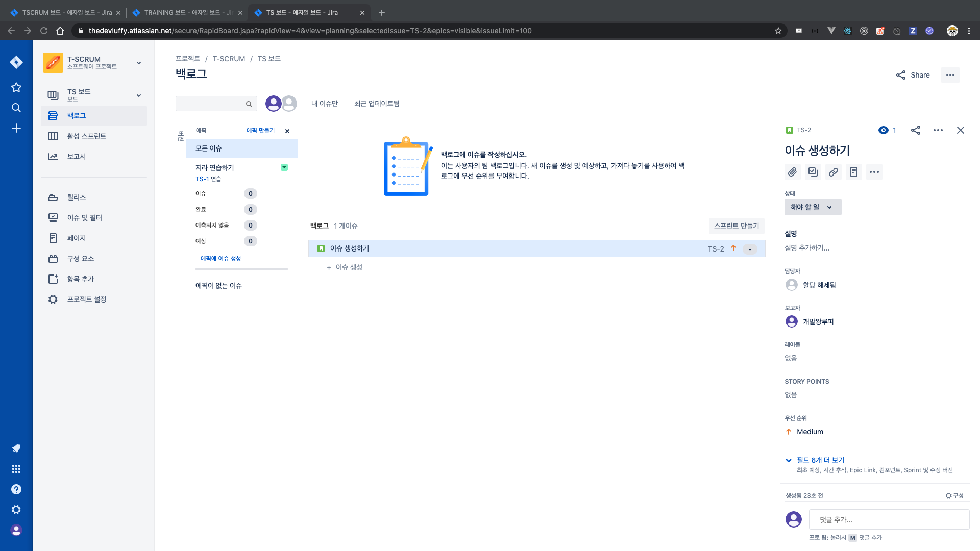The height and width of the screenshot is (551, 980).
Task: Open starred items in left navigation
Action: tap(16, 87)
